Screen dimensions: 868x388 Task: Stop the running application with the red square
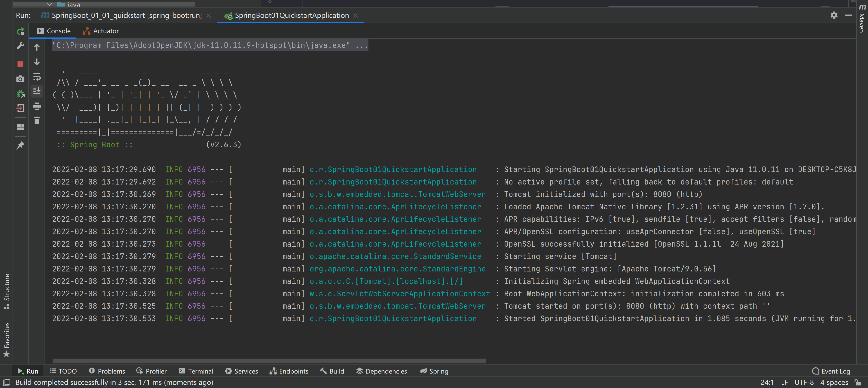click(21, 64)
